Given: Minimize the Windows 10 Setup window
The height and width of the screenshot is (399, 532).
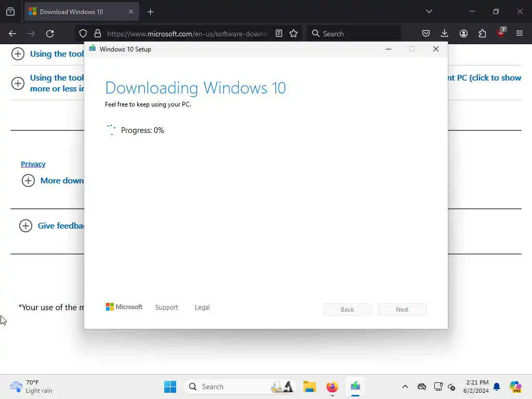Looking at the screenshot, I should pyautogui.click(x=389, y=49).
